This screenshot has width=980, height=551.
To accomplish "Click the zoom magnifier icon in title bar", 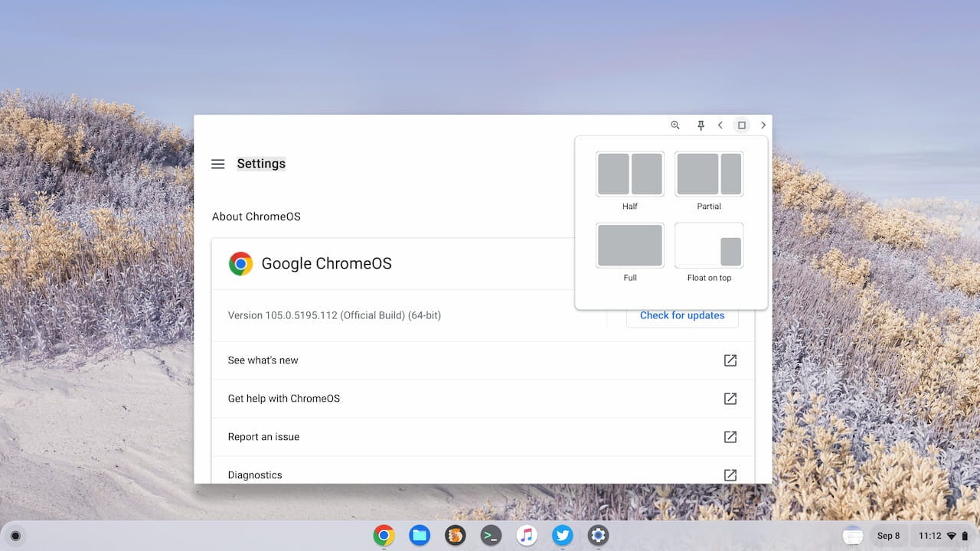I will [x=675, y=125].
